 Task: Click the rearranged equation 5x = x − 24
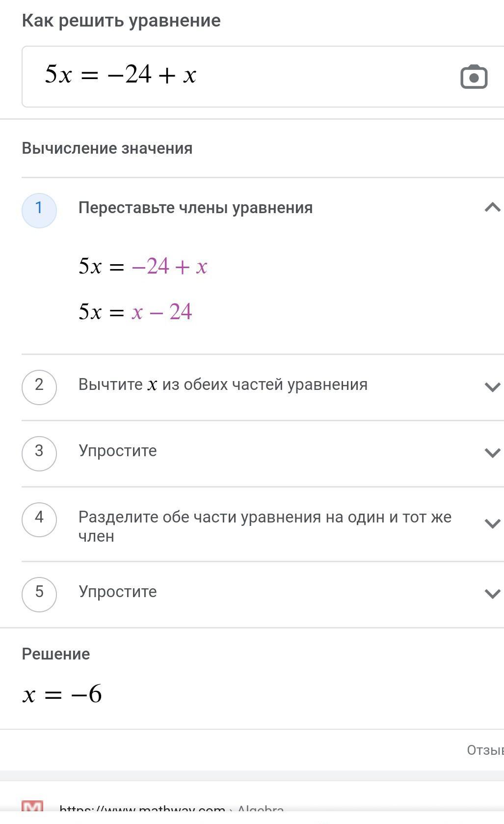click(135, 312)
